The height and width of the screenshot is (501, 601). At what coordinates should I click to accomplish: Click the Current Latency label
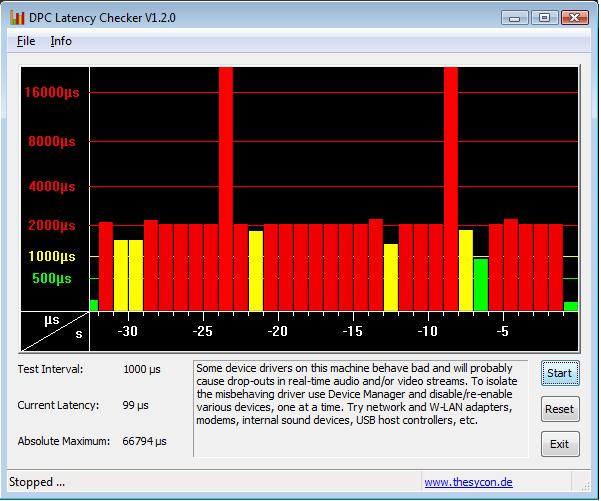tap(58, 405)
